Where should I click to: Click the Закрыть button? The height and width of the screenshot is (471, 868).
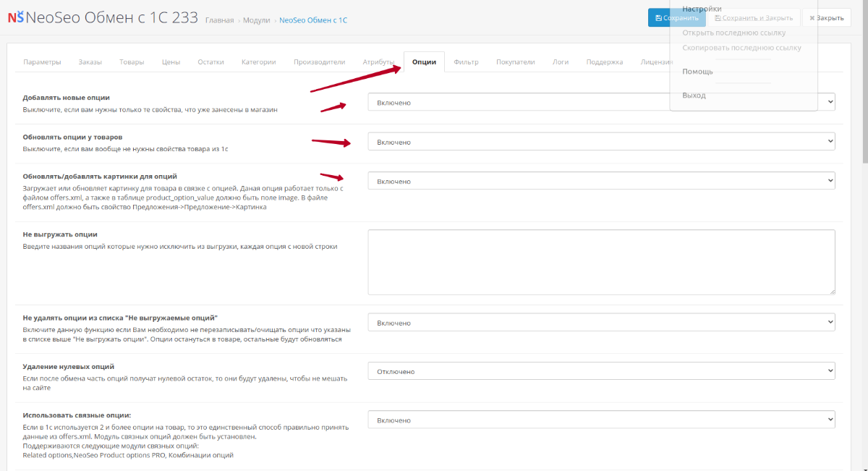tap(826, 18)
